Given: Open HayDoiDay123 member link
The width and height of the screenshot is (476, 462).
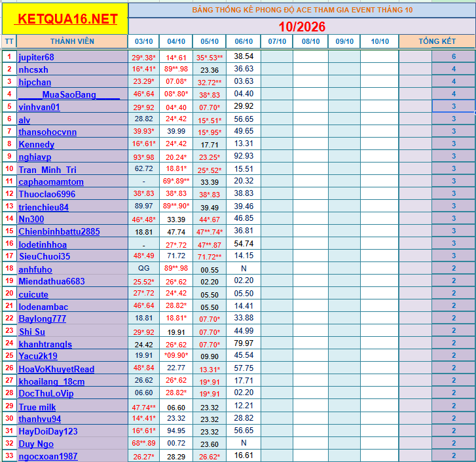Looking at the screenshot, I should click(48, 431).
